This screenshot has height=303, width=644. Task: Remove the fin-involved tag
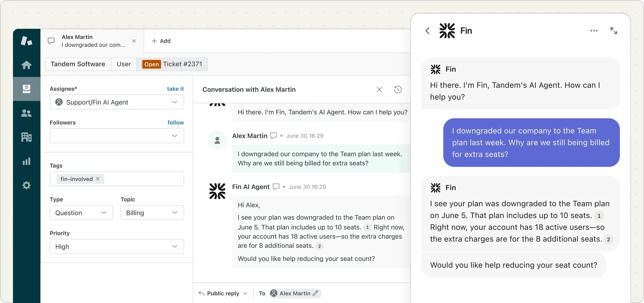tap(97, 179)
